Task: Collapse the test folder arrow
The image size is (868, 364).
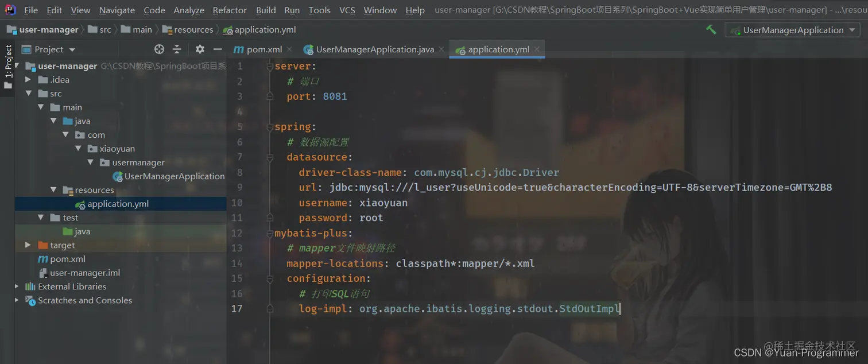Action: point(41,218)
